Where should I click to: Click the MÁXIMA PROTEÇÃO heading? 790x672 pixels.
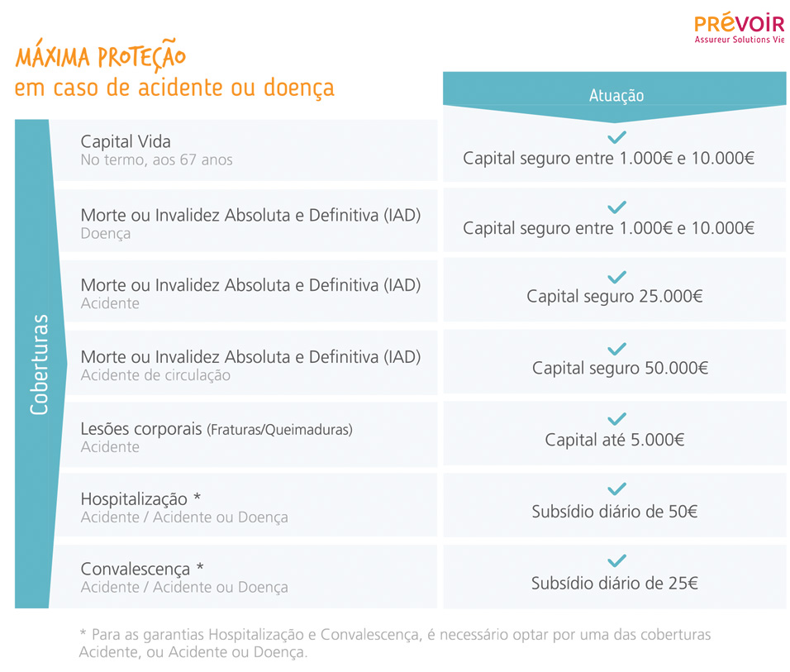100,58
